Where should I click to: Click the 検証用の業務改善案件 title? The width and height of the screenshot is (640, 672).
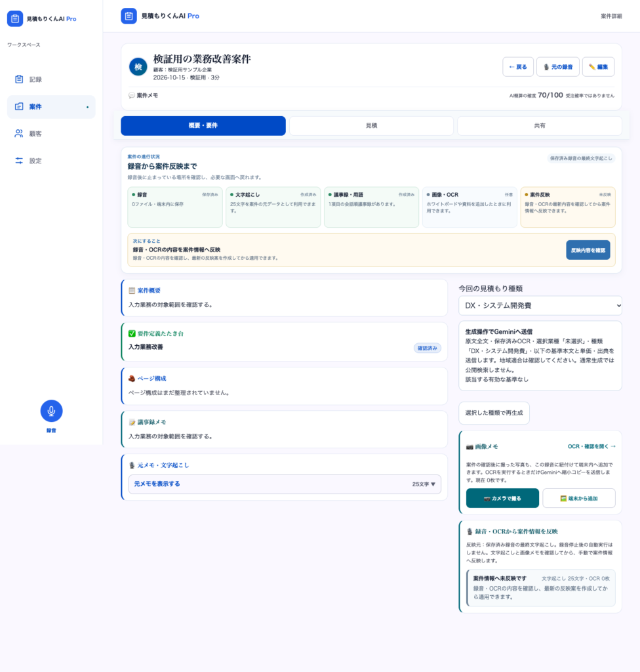[x=202, y=59]
